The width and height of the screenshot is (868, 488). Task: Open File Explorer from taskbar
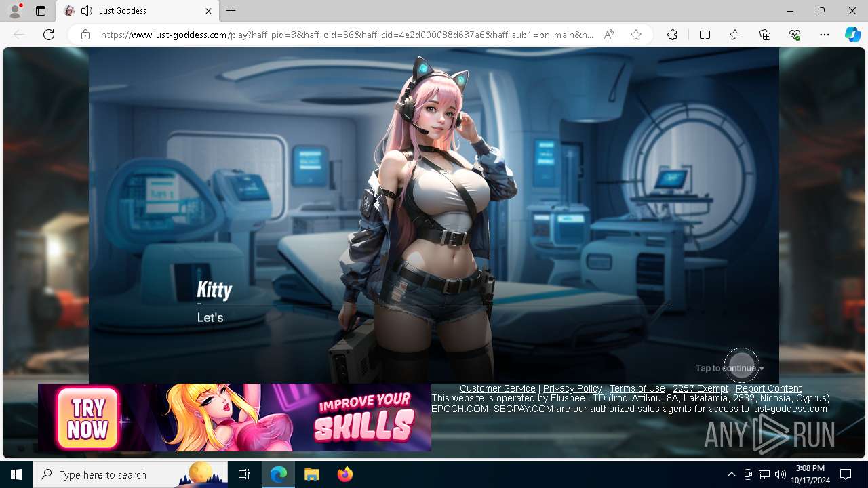point(311,474)
